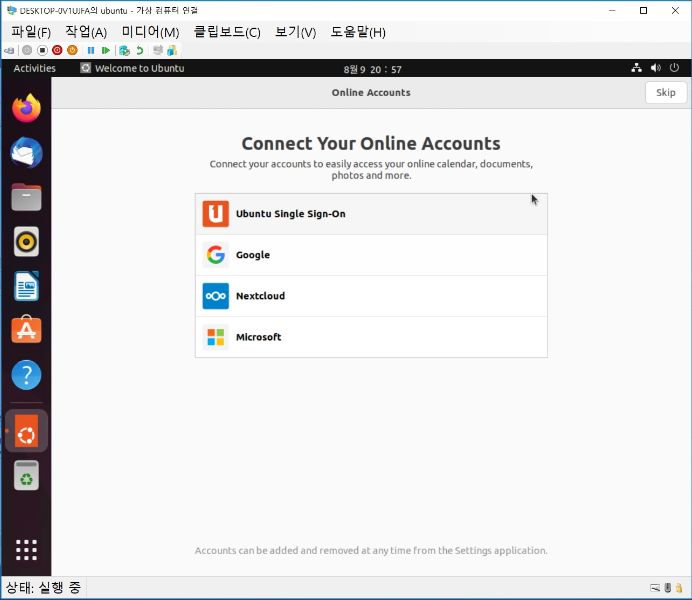Screen dimensions: 692x600
Task: Open the 작업(A) menu
Action: click(86, 32)
